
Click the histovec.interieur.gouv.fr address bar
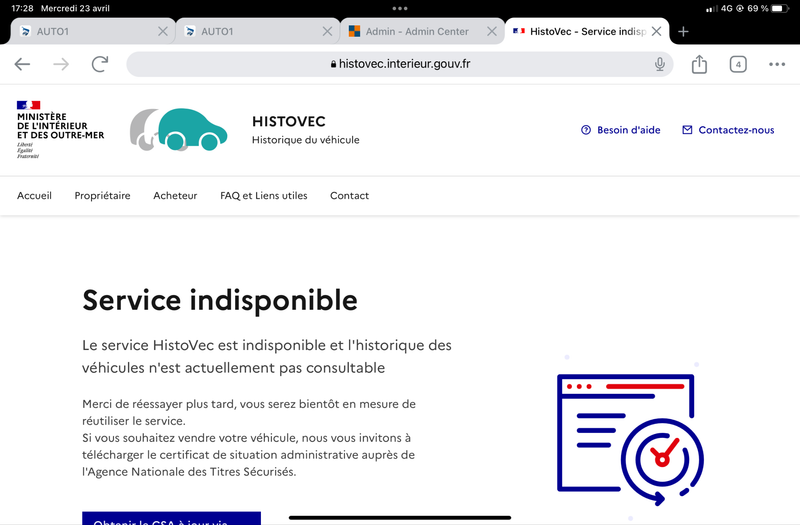point(399,64)
